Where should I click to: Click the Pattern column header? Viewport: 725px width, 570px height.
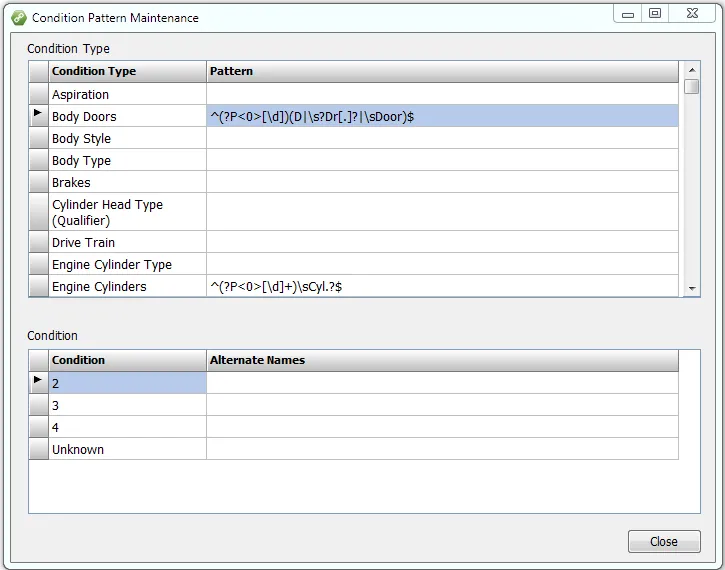point(441,71)
